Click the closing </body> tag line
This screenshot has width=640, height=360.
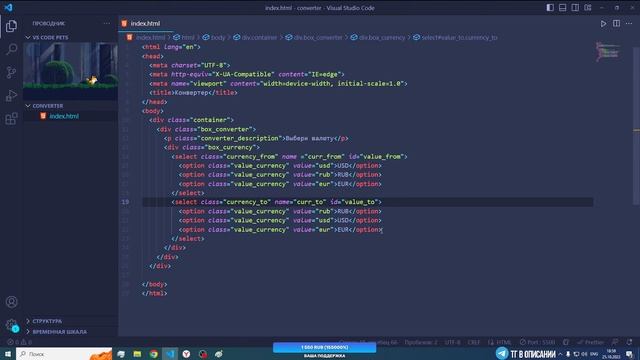tap(154, 284)
